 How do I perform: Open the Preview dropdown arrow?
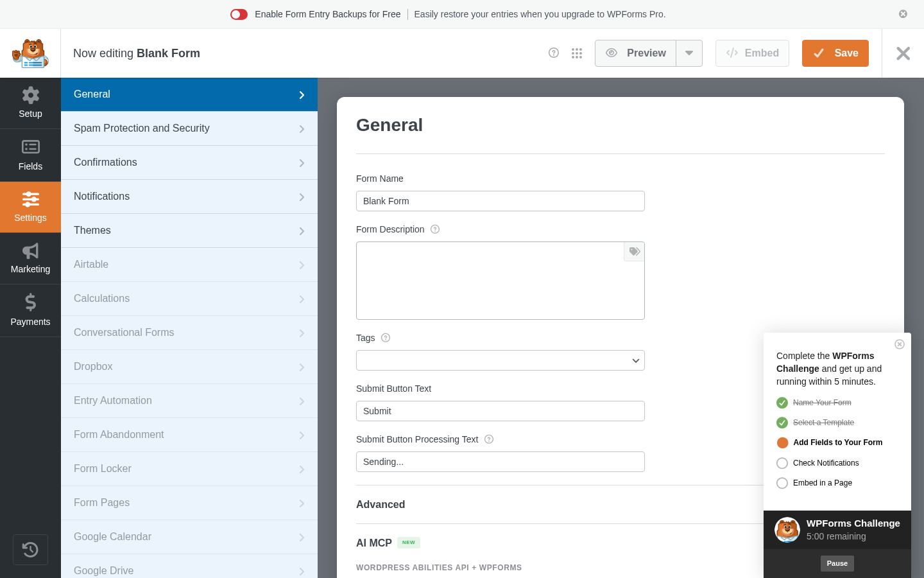(689, 53)
